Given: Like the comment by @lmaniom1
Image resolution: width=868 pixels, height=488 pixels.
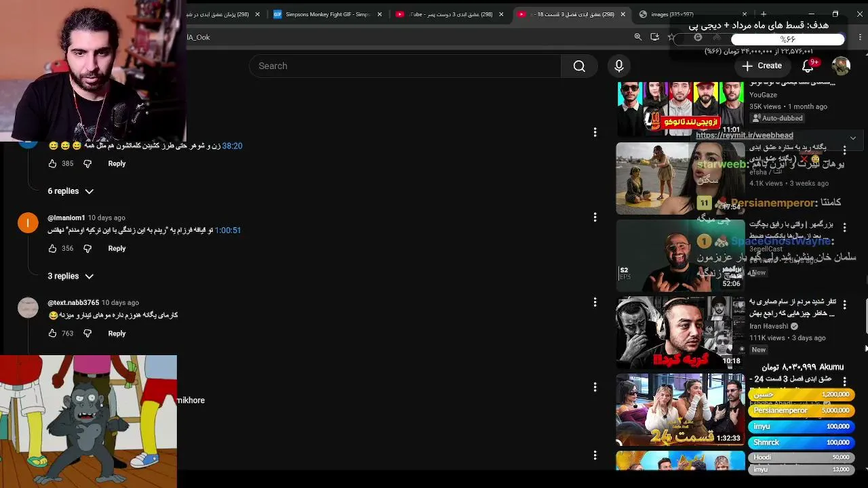Looking at the screenshot, I should 52,249.
